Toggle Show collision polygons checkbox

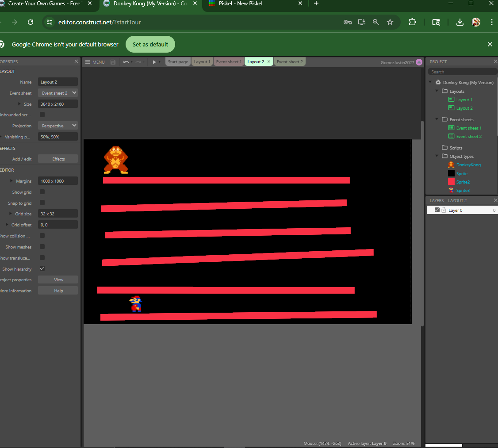(x=42, y=236)
